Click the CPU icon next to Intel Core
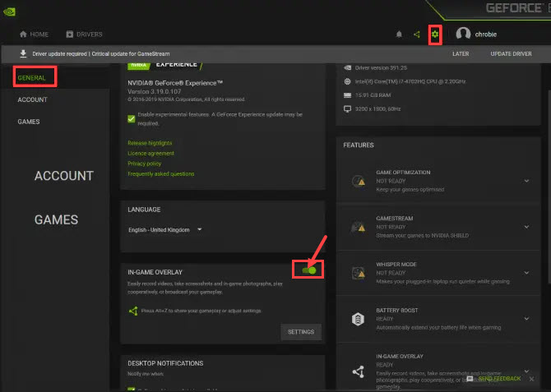Screen dimensions: 551x392 pyautogui.click(x=347, y=81)
